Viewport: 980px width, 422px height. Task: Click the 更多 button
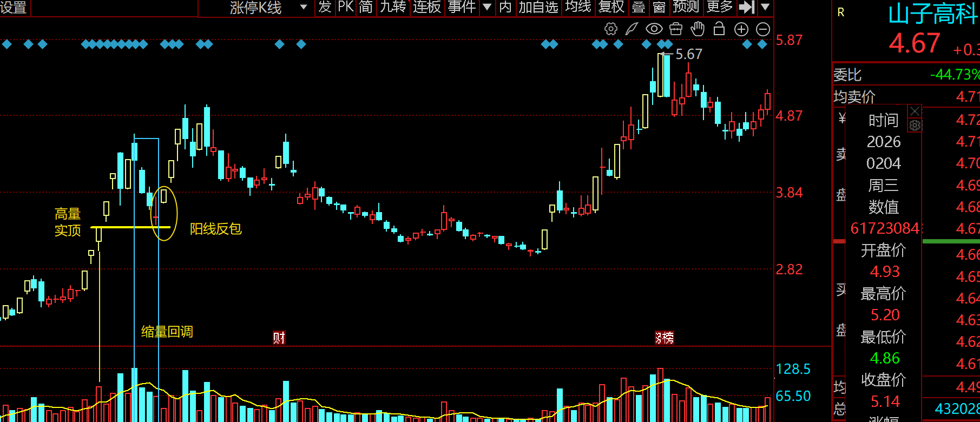(x=719, y=8)
